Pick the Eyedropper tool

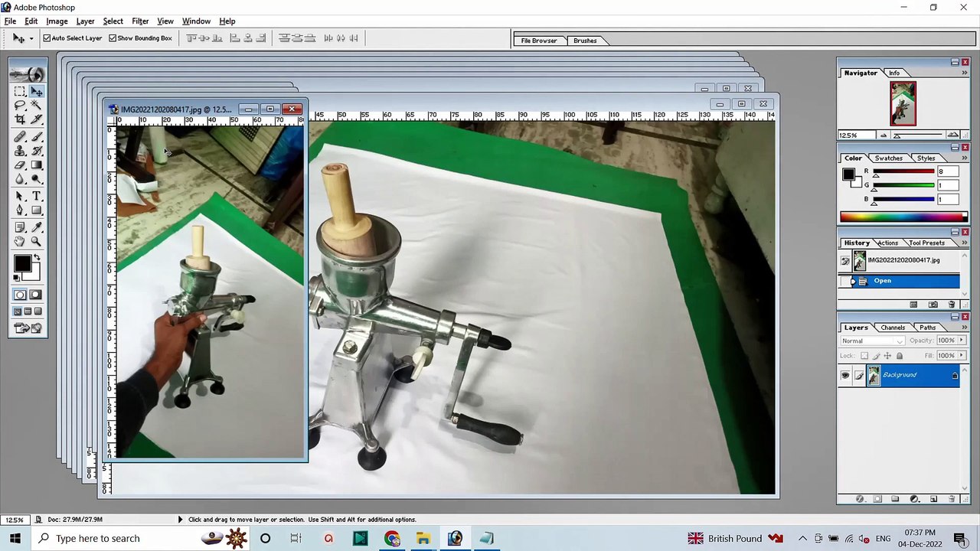[36, 227]
